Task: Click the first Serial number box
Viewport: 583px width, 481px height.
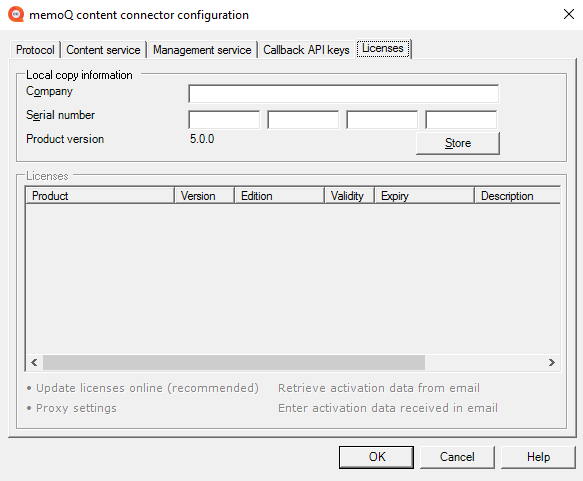Action: (x=224, y=120)
